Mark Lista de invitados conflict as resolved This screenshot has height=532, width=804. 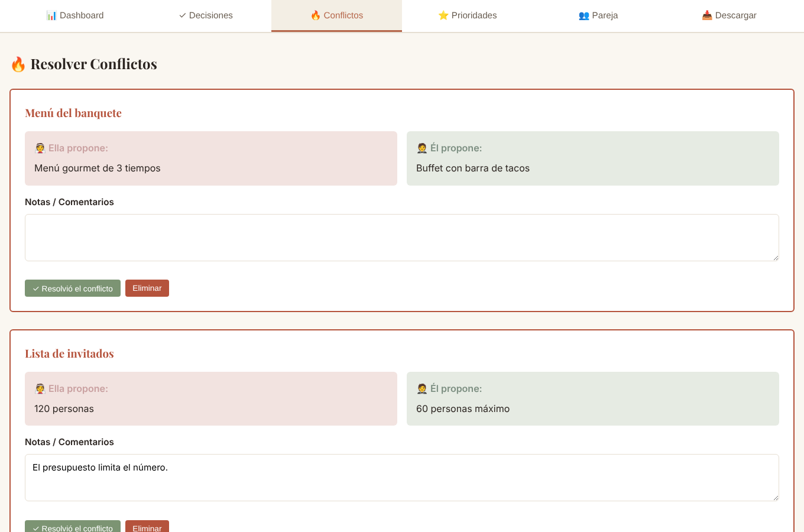click(x=73, y=527)
